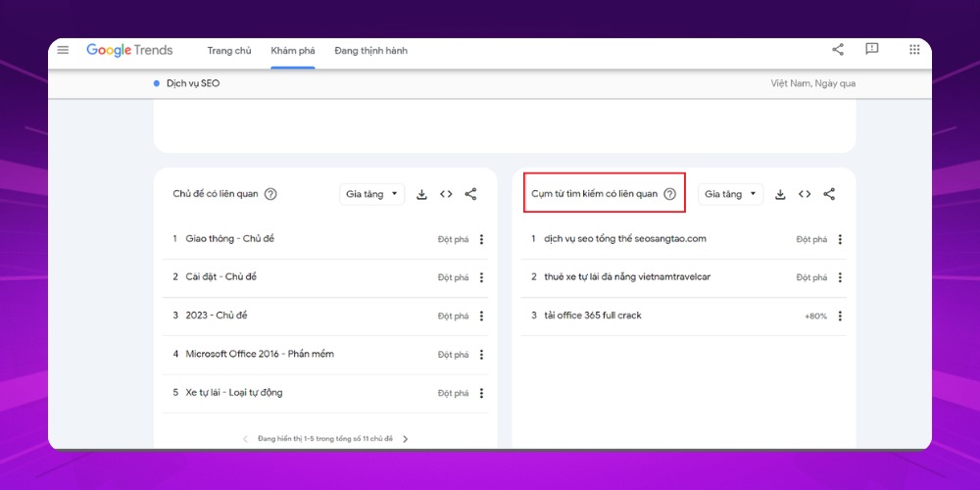
Task: Go to next page of related topics
Action: click(405, 439)
